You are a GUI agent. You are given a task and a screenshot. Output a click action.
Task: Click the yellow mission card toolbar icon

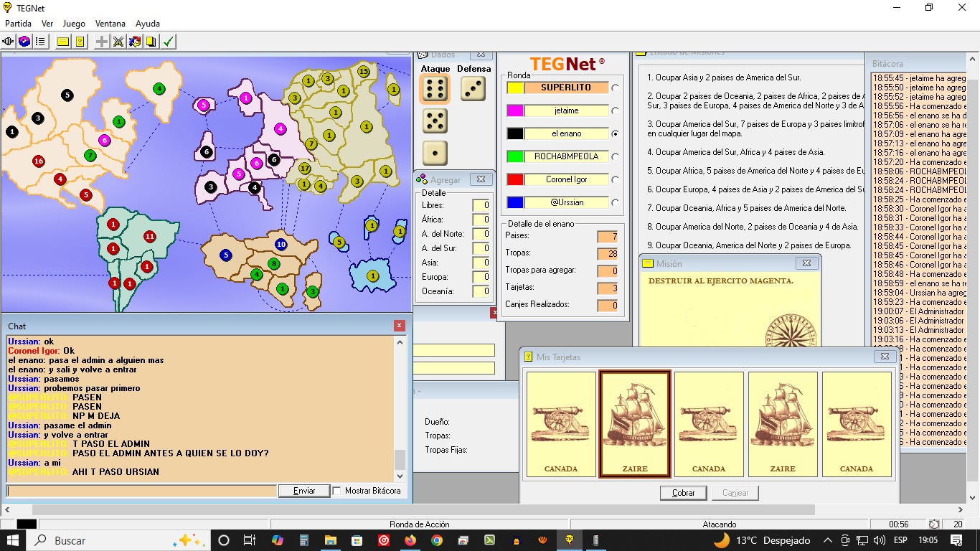click(x=63, y=42)
